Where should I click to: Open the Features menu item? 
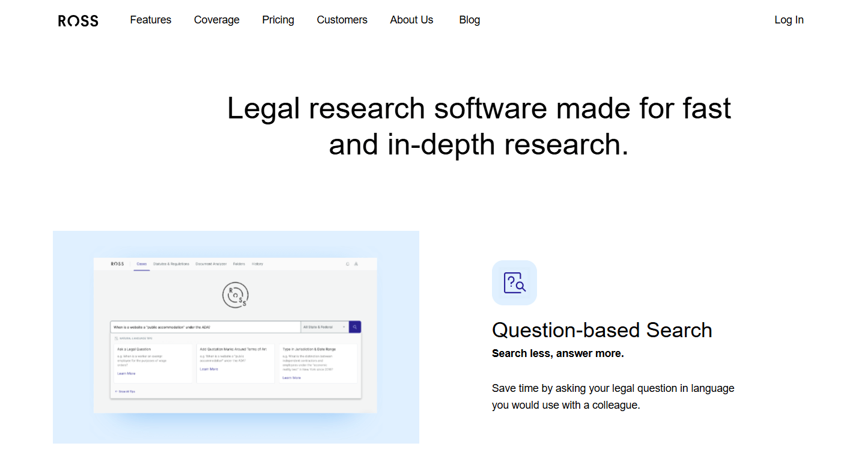pyautogui.click(x=150, y=20)
